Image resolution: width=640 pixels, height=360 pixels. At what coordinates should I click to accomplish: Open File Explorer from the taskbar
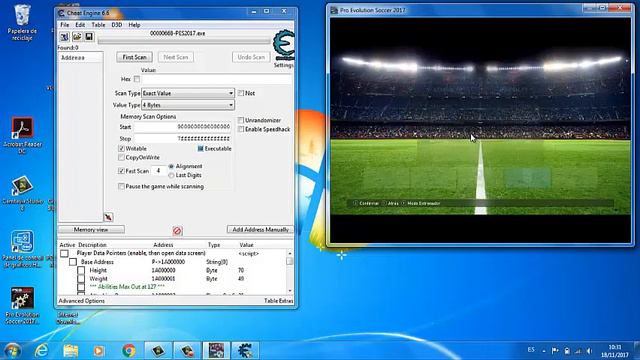pos(71,350)
